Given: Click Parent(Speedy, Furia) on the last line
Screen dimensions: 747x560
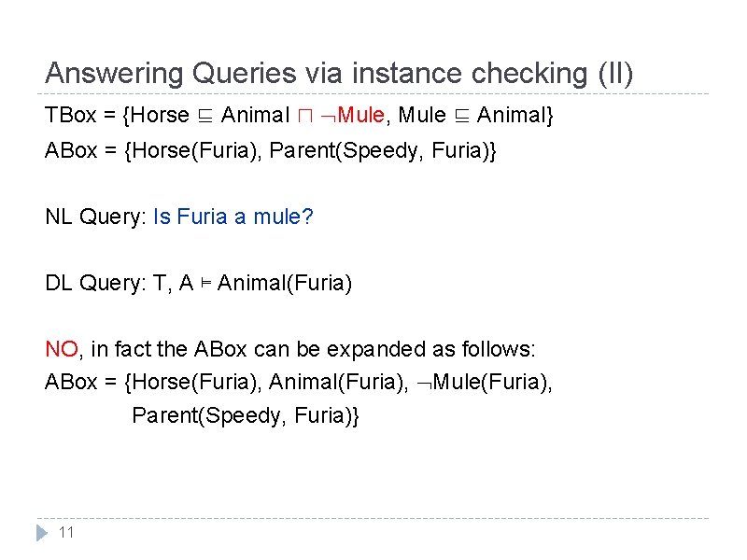Looking at the screenshot, I should coord(242,415).
